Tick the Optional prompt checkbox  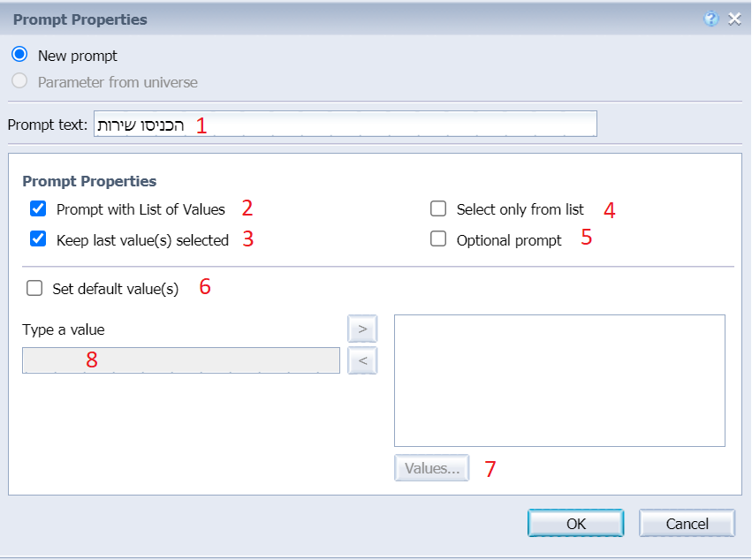click(438, 239)
